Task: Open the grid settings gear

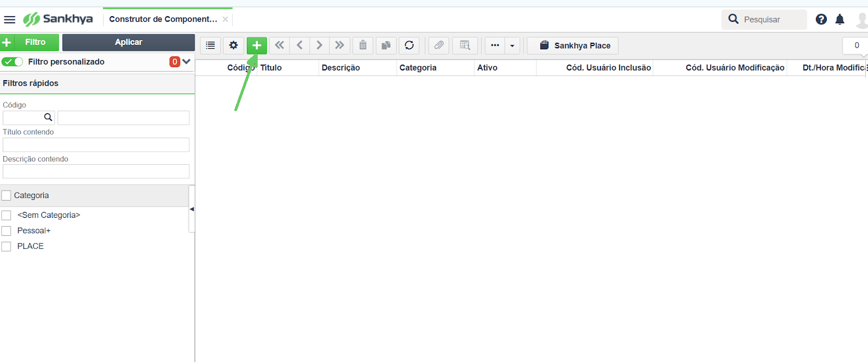Action: 233,46
